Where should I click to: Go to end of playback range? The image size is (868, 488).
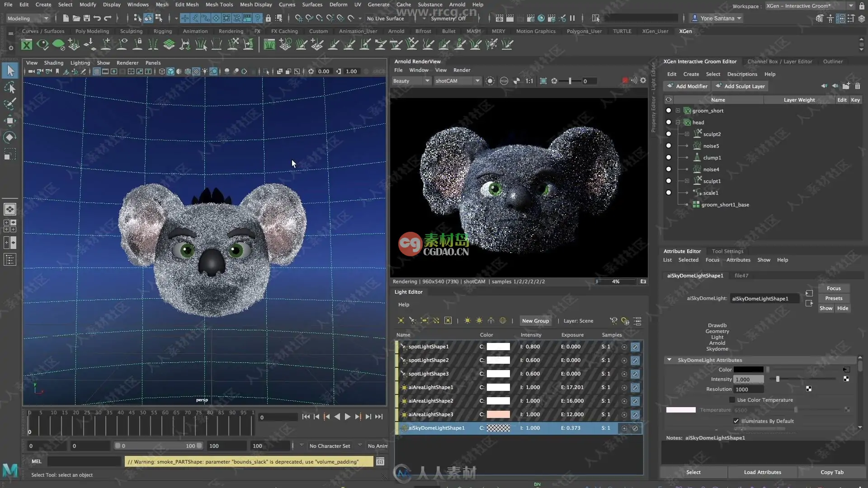379,417
